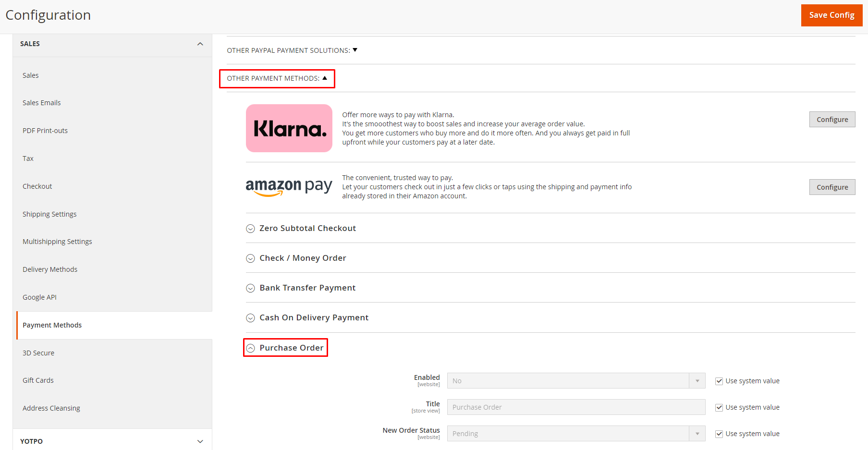Collapse the SALES sidebar group
The image size is (868, 450).
[112, 44]
